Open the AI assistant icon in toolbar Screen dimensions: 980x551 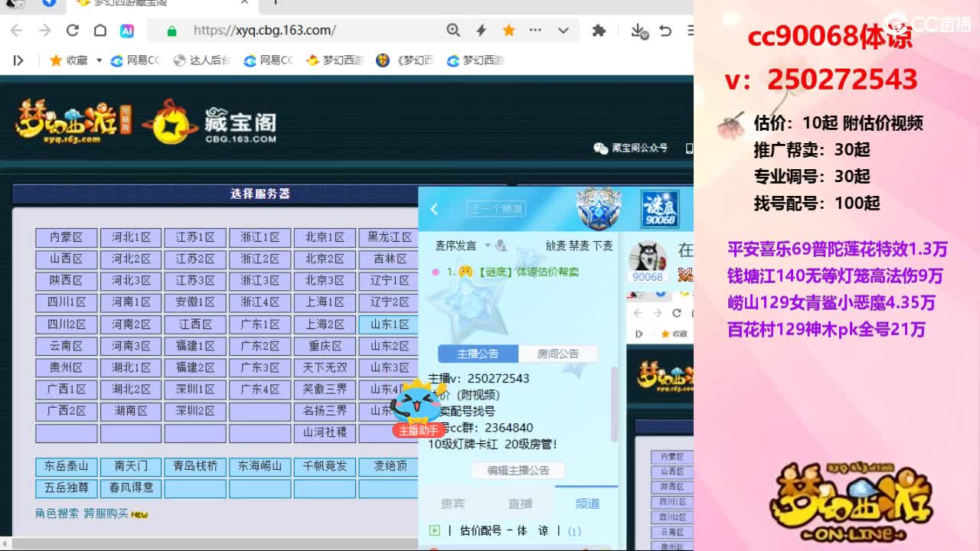click(127, 31)
